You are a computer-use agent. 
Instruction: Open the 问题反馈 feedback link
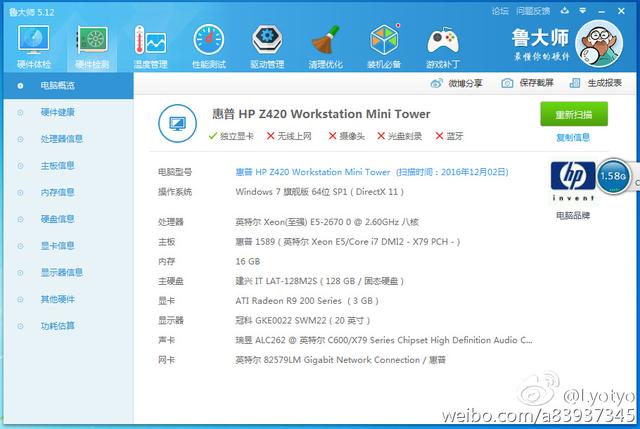[x=533, y=11]
